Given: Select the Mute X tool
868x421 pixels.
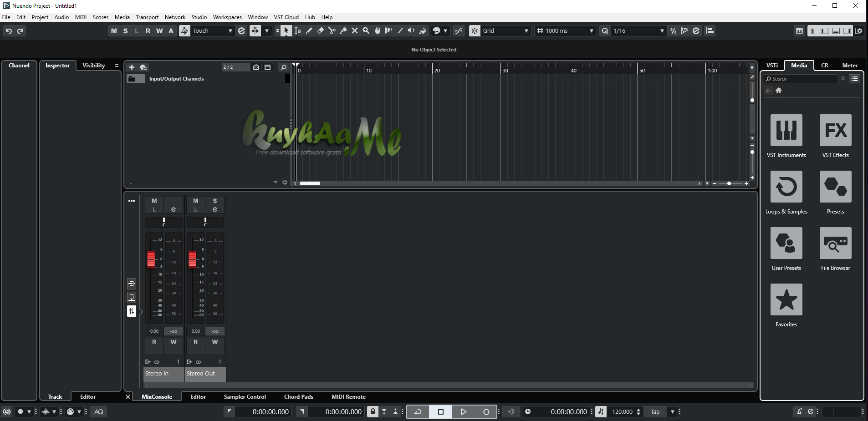Looking at the screenshot, I should tap(355, 30).
